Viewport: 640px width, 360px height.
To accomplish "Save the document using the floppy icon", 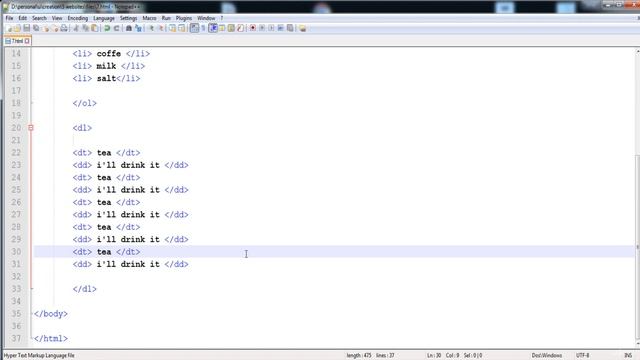I will 27,28.
